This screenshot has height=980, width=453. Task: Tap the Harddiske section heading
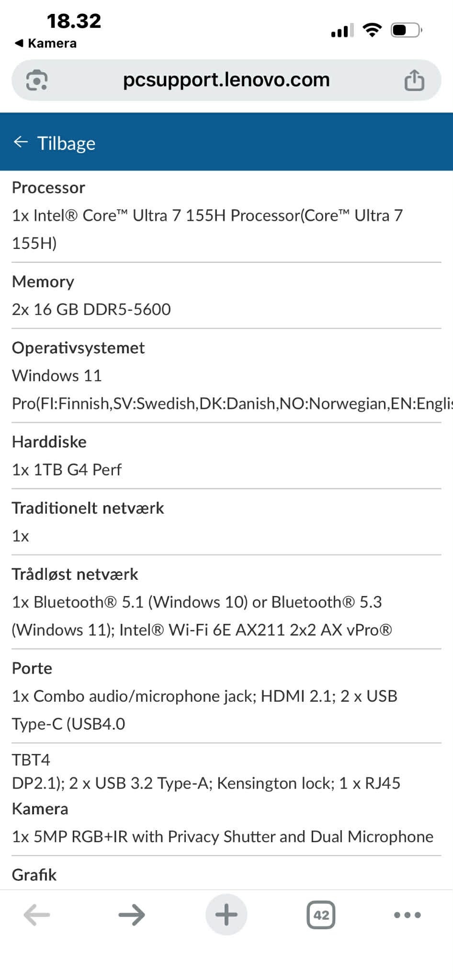49,441
